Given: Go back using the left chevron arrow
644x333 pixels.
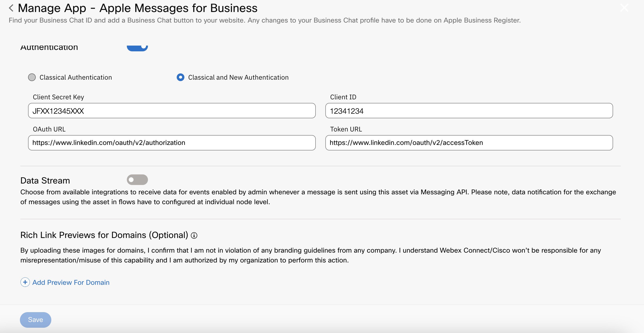Looking at the screenshot, I should (x=11, y=8).
